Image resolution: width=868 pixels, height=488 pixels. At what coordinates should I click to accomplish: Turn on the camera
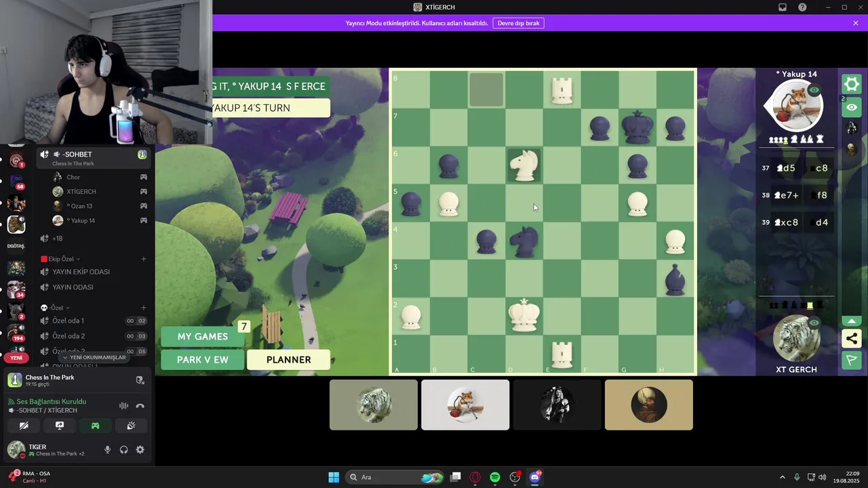pos(24,426)
